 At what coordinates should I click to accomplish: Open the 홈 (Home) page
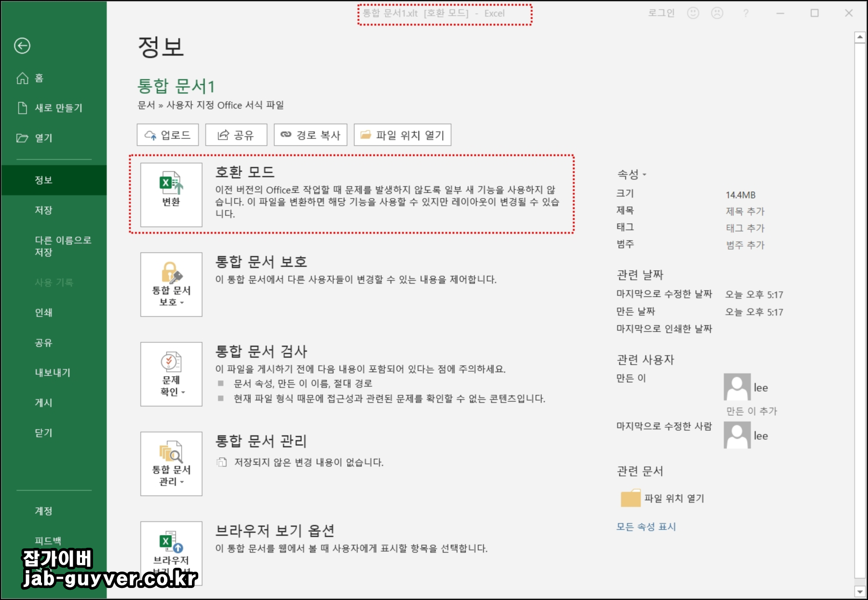click(30, 78)
